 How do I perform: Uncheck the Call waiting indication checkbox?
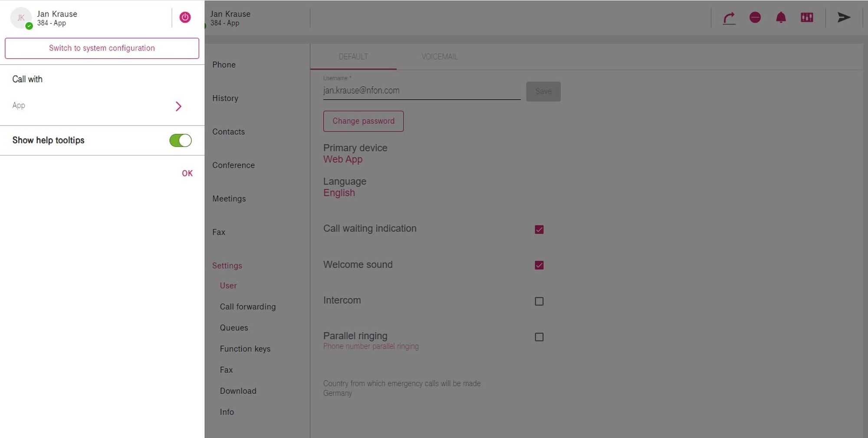coord(539,229)
